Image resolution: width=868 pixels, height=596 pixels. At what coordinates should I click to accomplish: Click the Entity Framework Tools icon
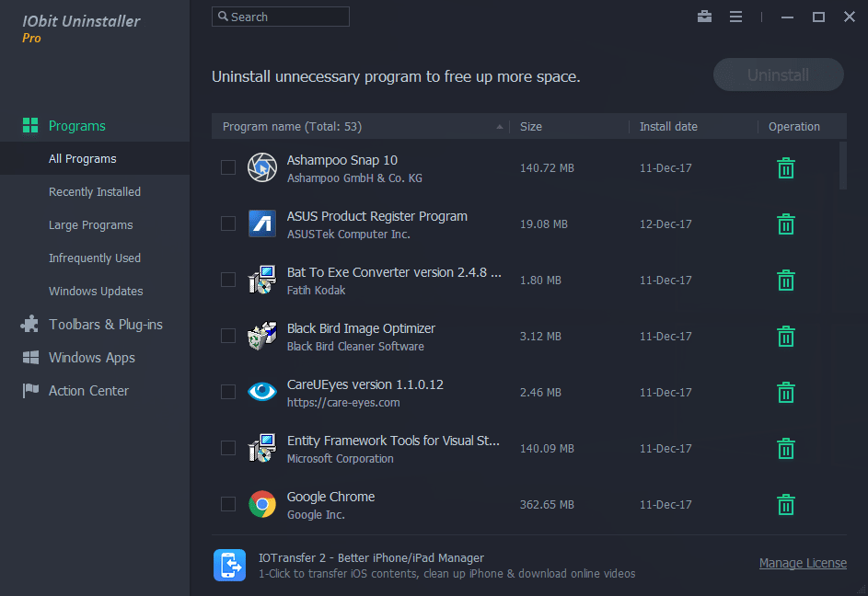click(x=261, y=448)
